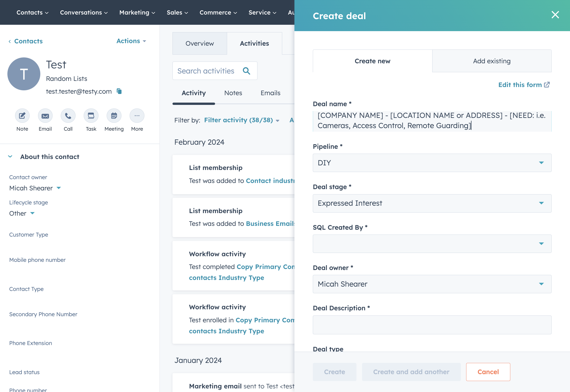Click the Call phone icon
570x392 pixels.
68,116
